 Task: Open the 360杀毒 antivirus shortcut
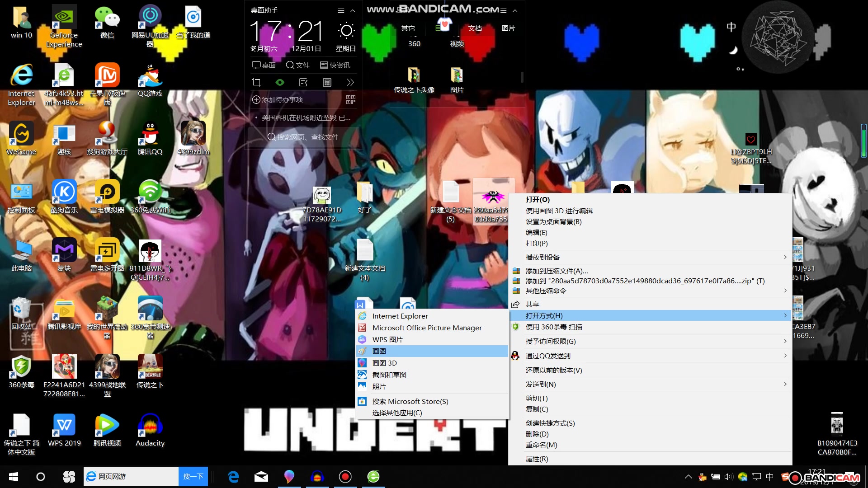tap(21, 371)
